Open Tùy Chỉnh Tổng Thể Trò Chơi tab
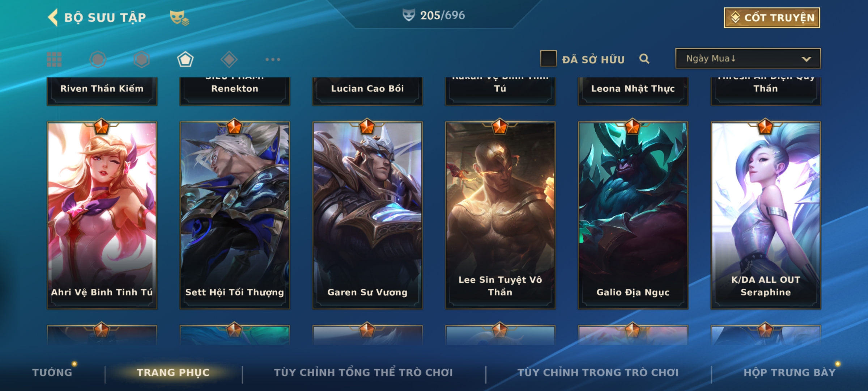 pos(363,372)
